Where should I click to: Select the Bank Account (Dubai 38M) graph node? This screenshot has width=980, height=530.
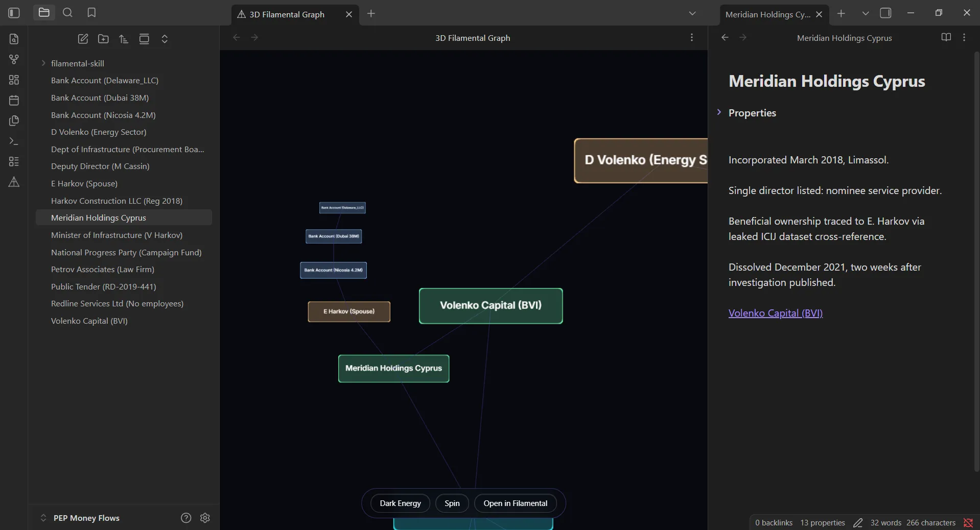tap(334, 236)
